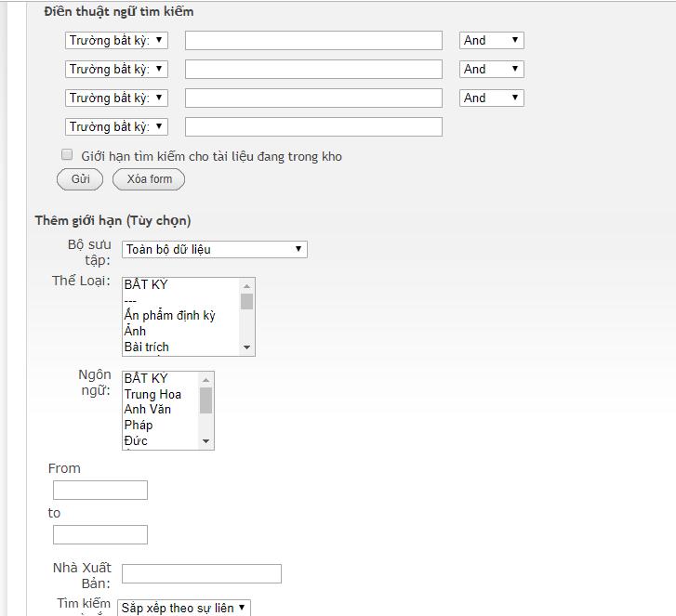Open the first And operator dropdown
The height and width of the screenshot is (616, 676).
(x=492, y=40)
